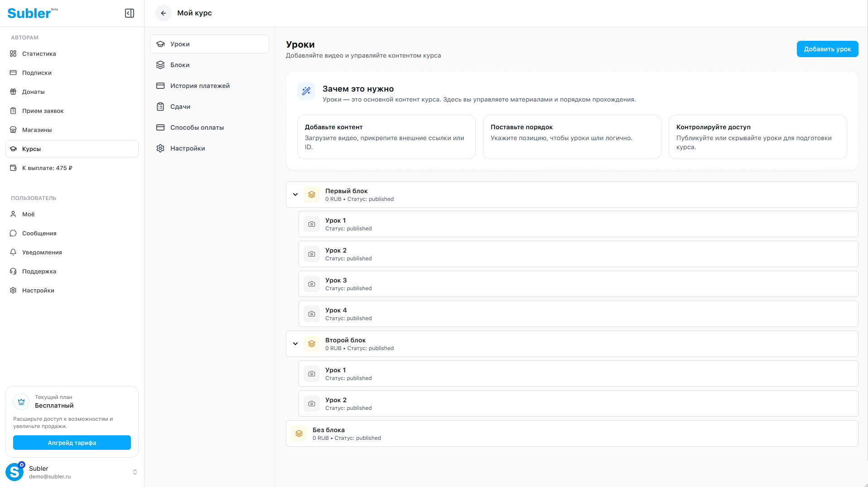Click the camera icon of Урок 3
Image resolution: width=868 pixels, height=487 pixels.
point(312,284)
